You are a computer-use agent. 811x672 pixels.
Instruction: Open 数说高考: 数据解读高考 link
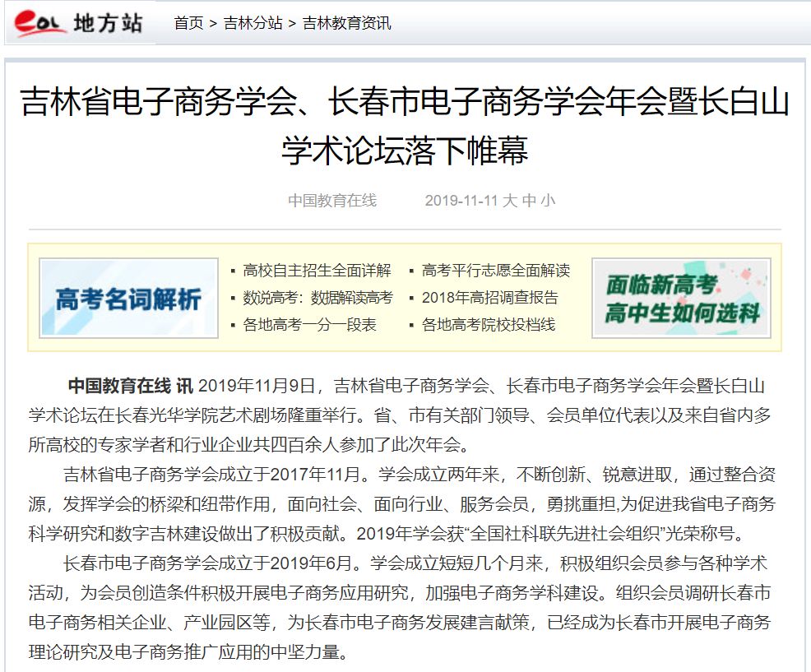[317, 298]
